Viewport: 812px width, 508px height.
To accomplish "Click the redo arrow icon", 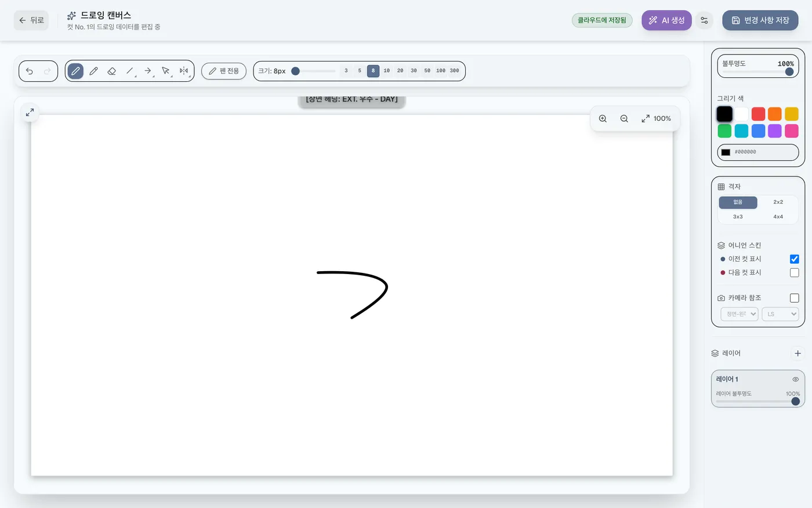I will coord(48,71).
